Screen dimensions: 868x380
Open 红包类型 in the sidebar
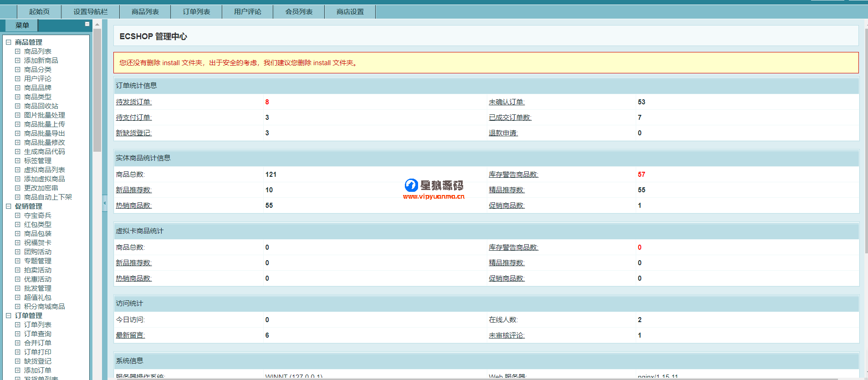tap(38, 224)
